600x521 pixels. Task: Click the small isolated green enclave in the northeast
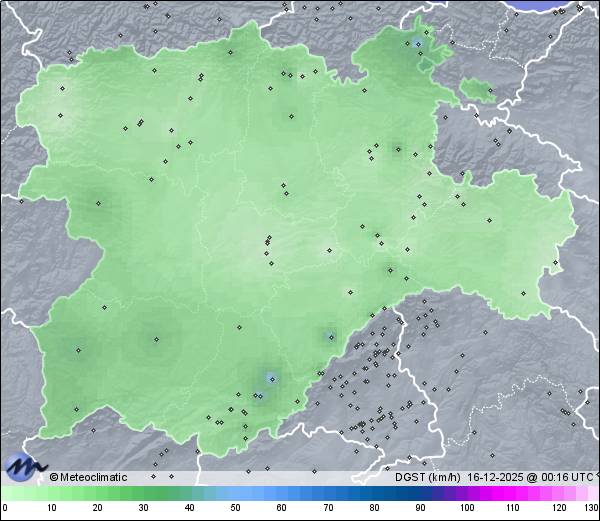coord(478,92)
